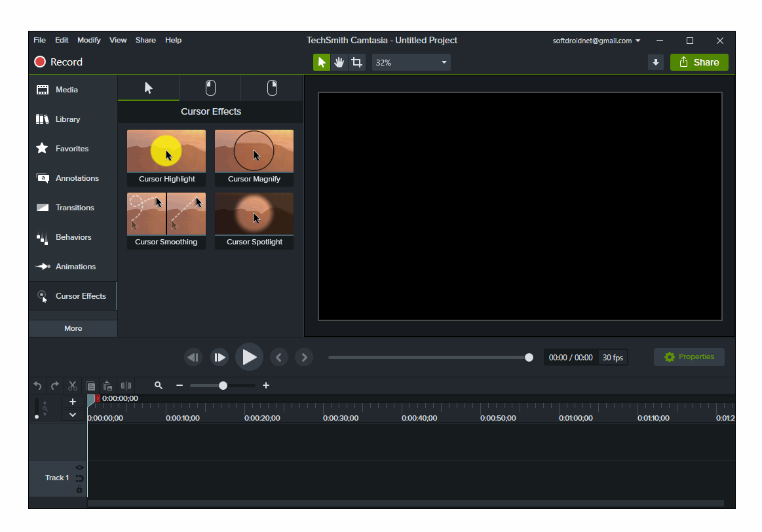Viewport: 762px width, 532px height.
Task: Open the Transitions panel
Action: pos(73,208)
